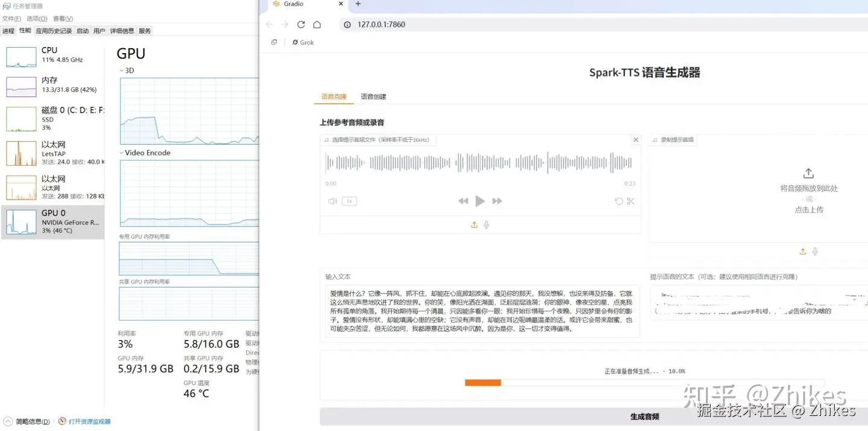Click 简略信息 collapse toggle in Task Manager

coord(28,421)
